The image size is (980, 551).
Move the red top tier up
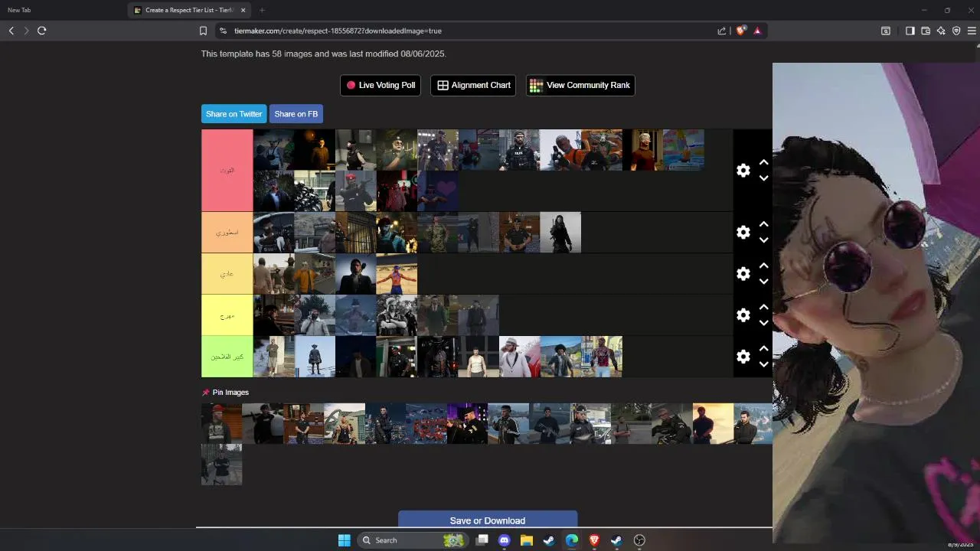tap(763, 162)
